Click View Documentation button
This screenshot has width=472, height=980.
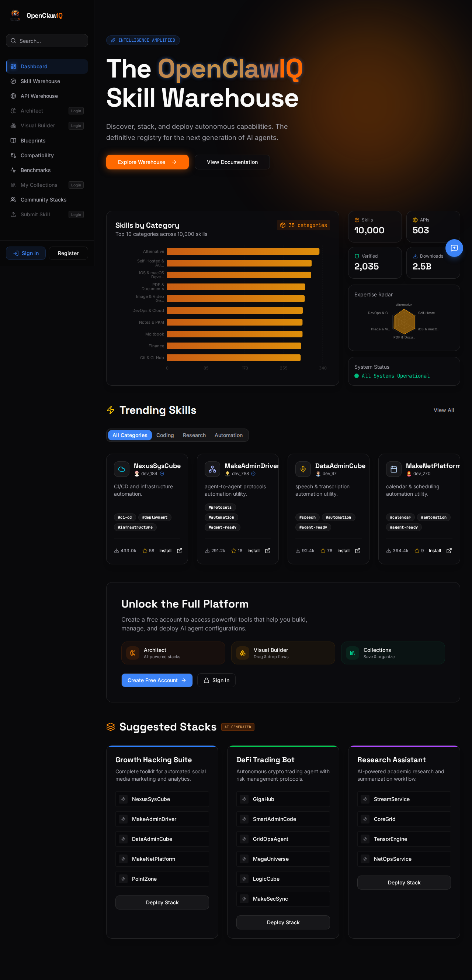click(x=232, y=162)
